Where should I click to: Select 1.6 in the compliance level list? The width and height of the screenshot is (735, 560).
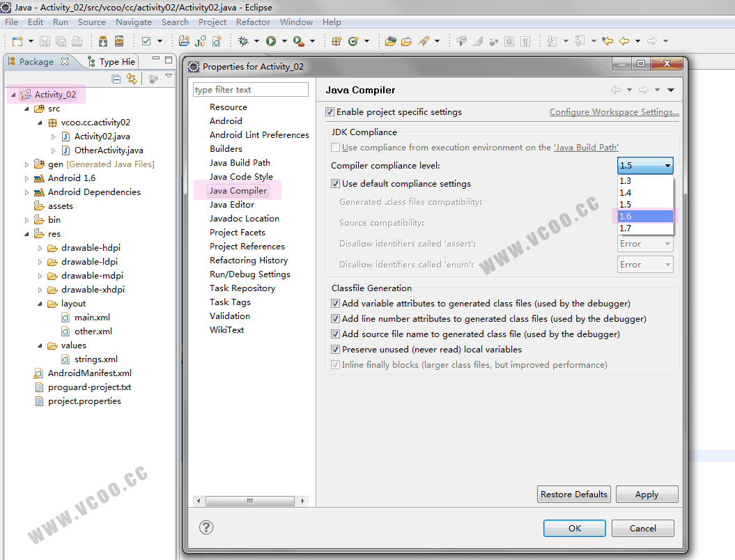click(645, 217)
